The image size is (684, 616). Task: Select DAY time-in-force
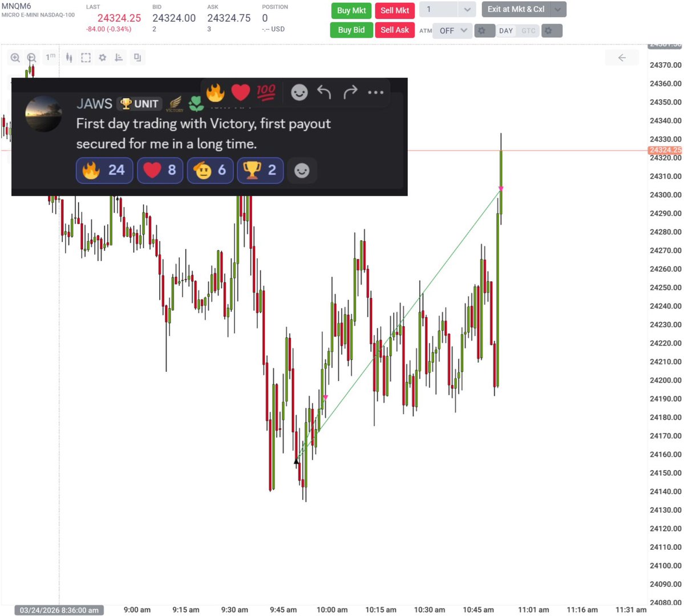pyautogui.click(x=506, y=31)
